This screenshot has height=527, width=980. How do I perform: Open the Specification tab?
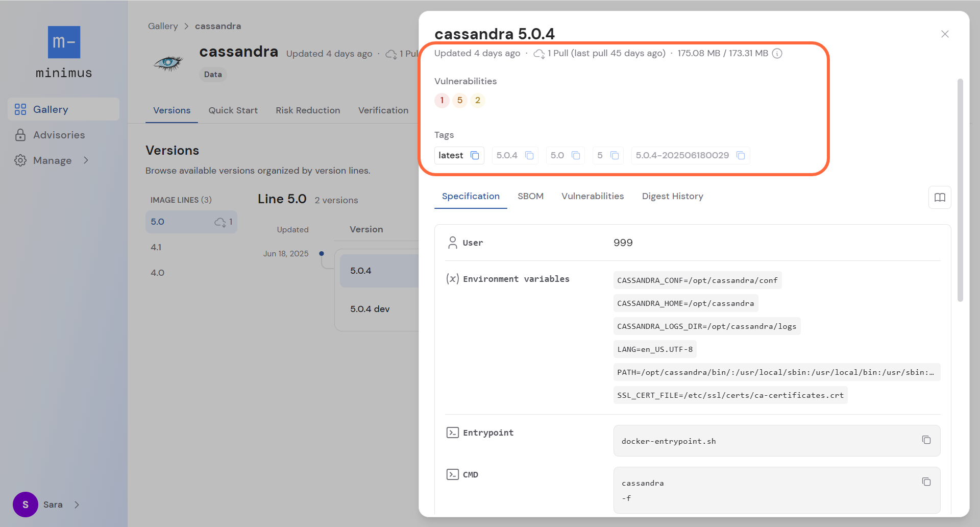[471, 196]
